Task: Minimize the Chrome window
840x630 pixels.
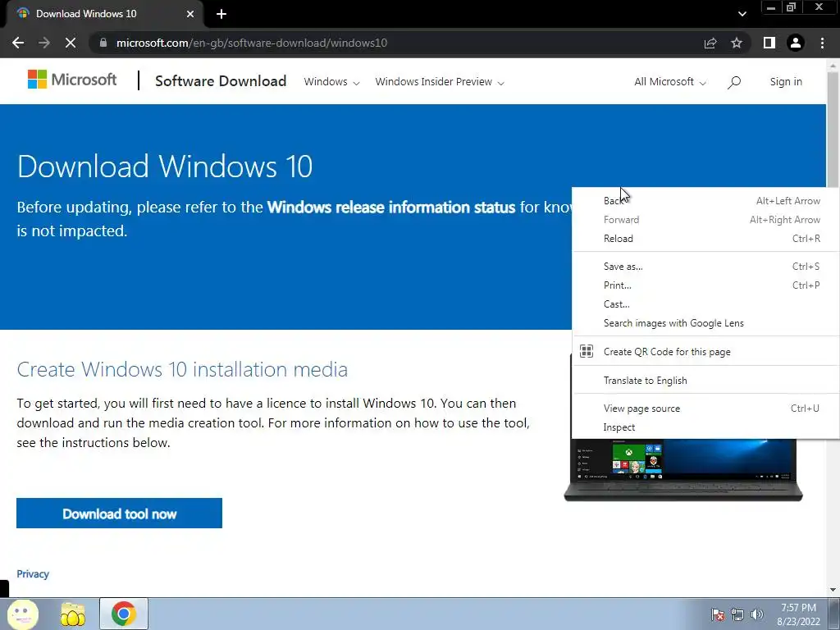Action: (771, 7)
